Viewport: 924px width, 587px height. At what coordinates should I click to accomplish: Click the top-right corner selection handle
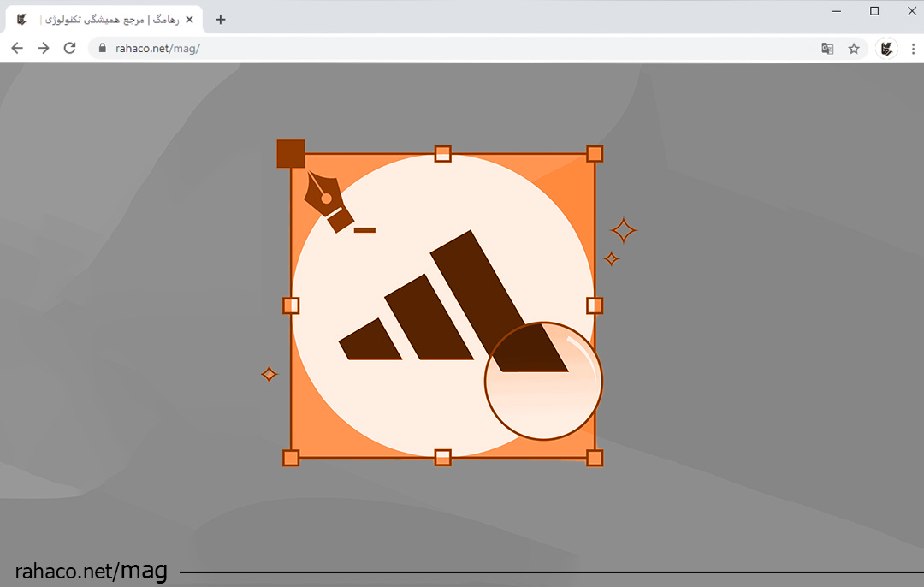[595, 154]
